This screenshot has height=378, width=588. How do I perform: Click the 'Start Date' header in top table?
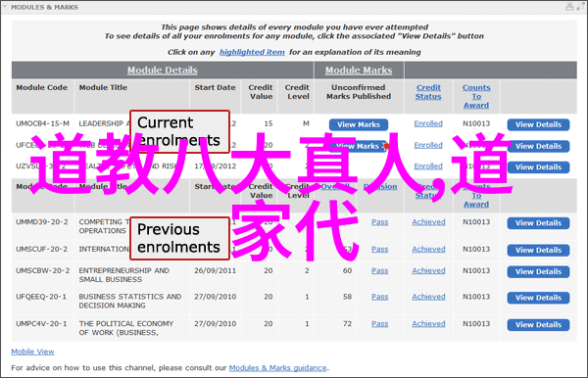click(x=215, y=87)
